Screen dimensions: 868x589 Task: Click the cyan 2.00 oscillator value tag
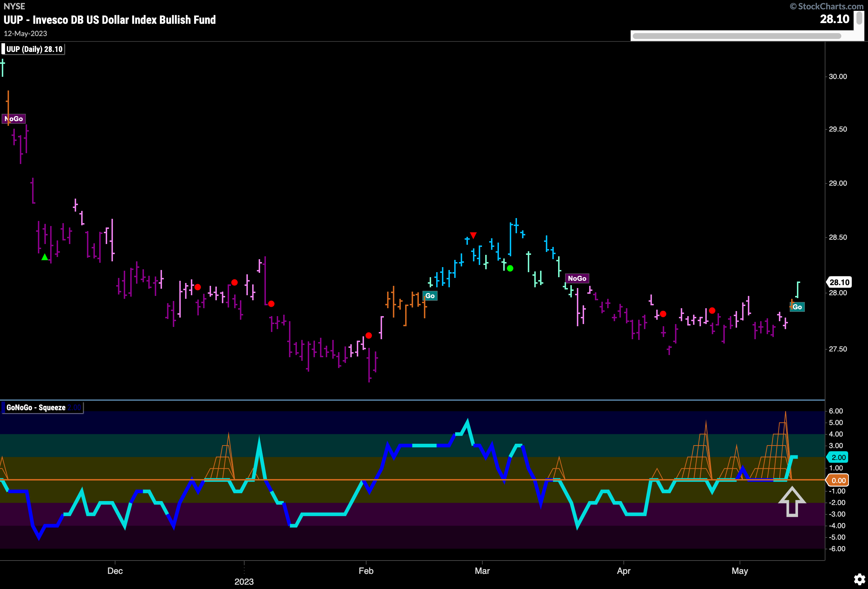click(838, 457)
